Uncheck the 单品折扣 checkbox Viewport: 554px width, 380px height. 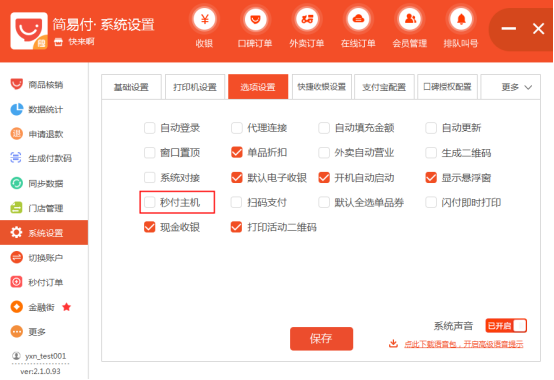(x=236, y=153)
